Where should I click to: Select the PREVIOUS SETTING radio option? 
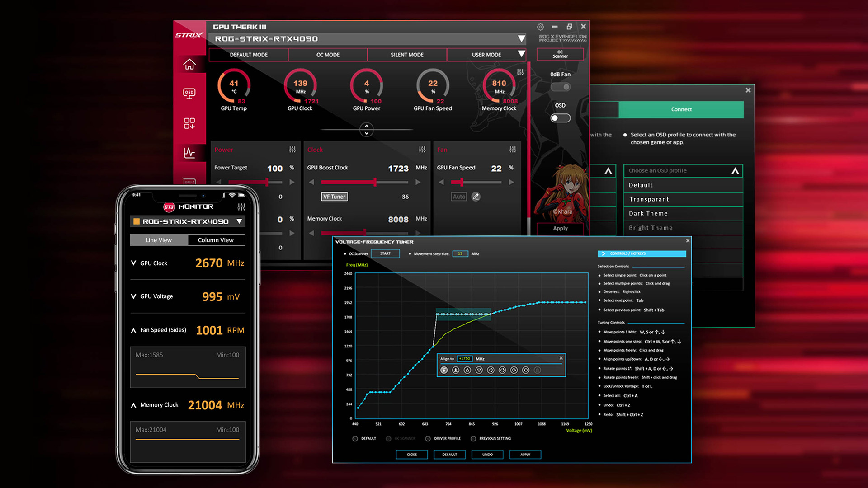[473, 439]
